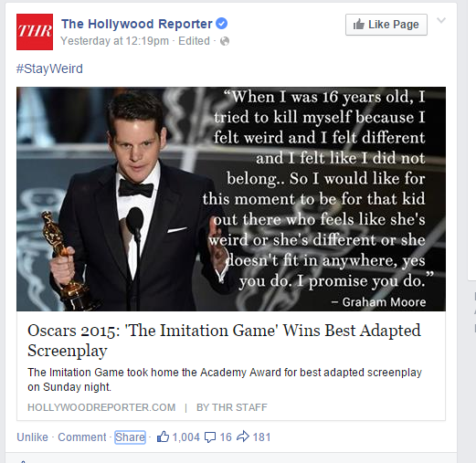Screen dimensions: 476x463
Task: Click the public globe privacy icon
Action: (225, 41)
